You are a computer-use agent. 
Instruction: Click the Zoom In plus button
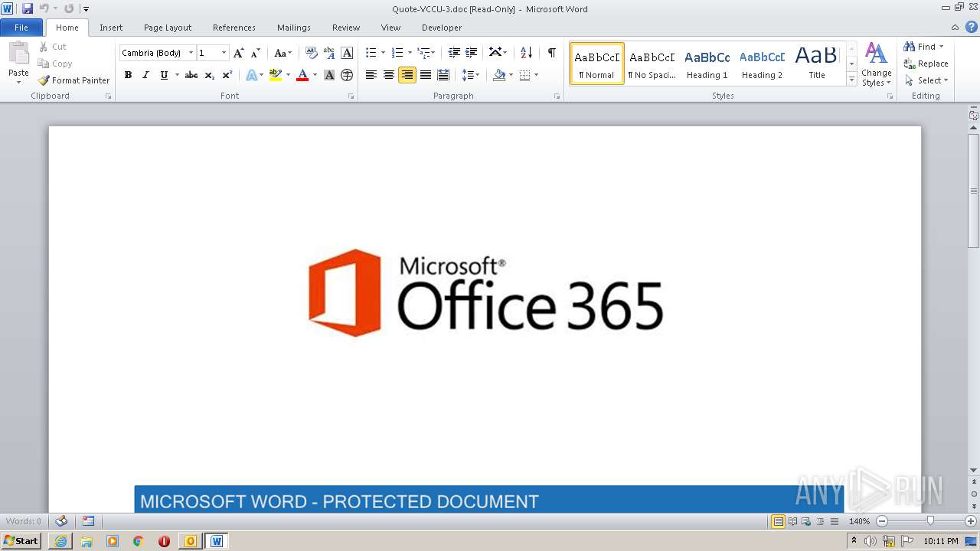971,521
